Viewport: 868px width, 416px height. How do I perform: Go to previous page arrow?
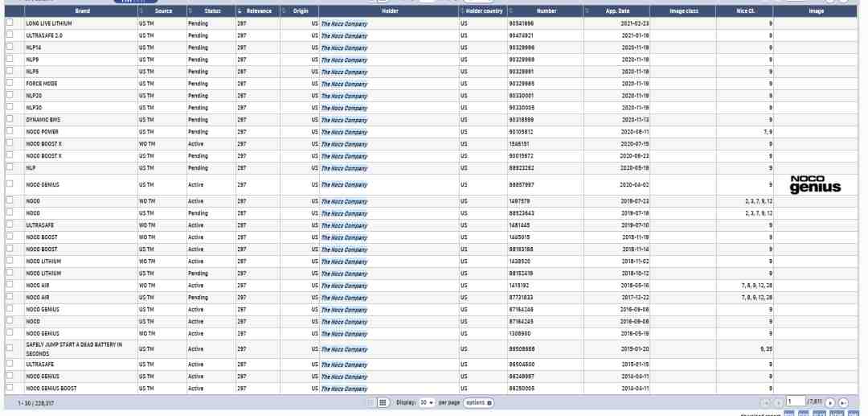(x=778, y=402)
